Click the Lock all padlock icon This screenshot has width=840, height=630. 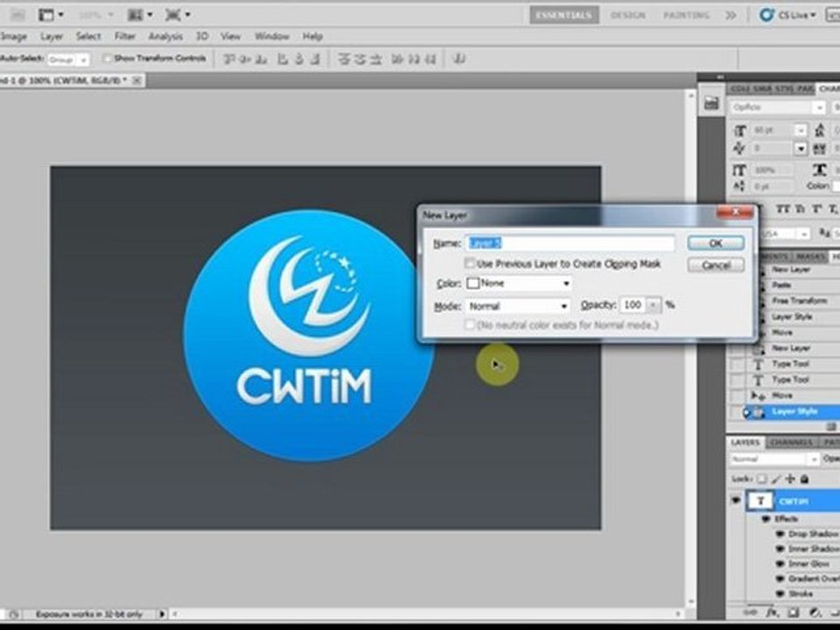[x=804, y=479]
